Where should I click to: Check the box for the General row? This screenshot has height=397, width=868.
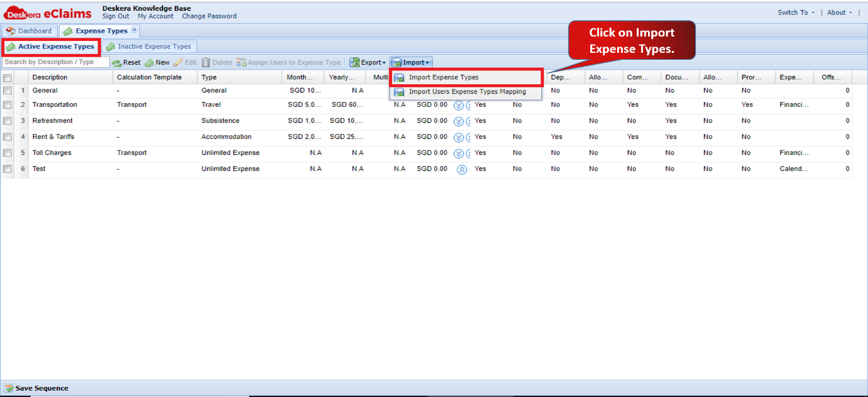8,91
